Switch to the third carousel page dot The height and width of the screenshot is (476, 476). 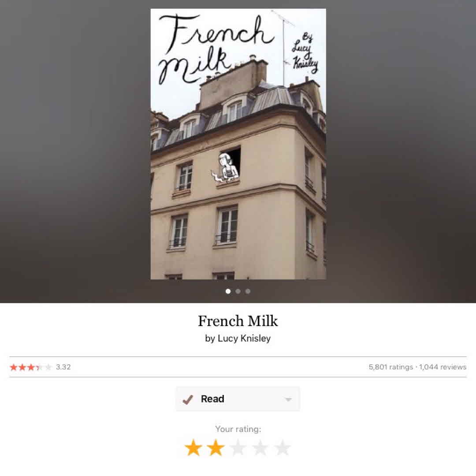(248, 291)
